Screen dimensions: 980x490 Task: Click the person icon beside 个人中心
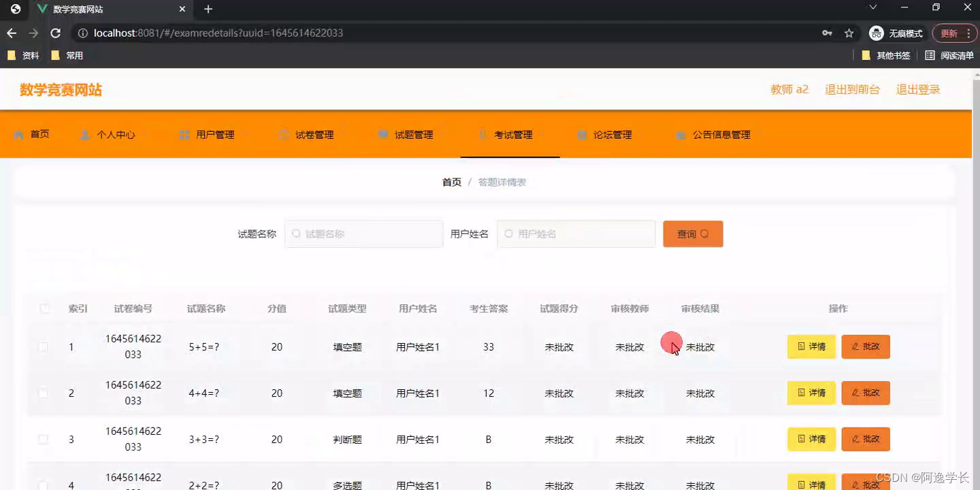(x=84, y=135)
